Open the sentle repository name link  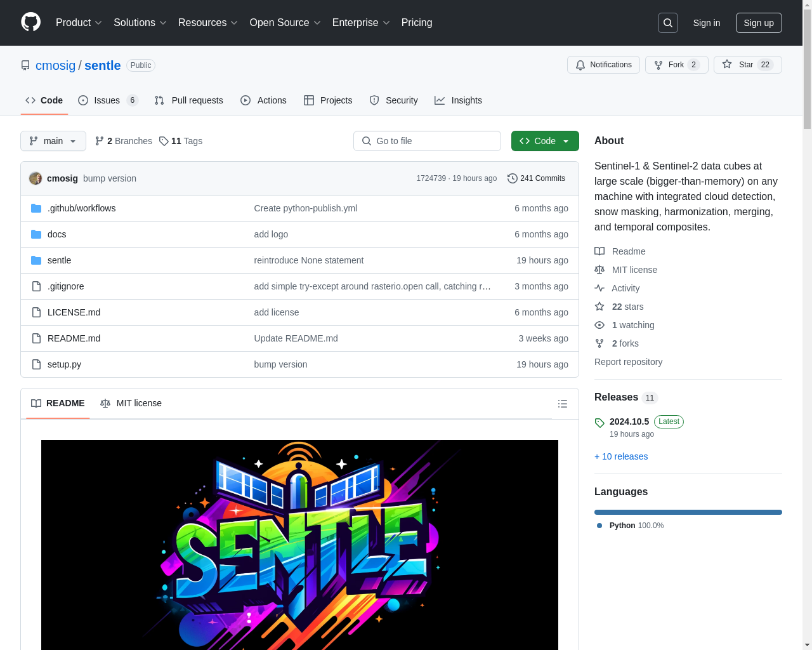click(x=102, y=65)
